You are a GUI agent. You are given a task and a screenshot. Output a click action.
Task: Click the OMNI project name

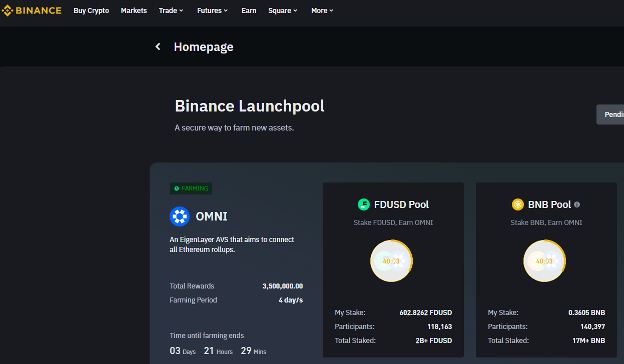click(212, 216)
